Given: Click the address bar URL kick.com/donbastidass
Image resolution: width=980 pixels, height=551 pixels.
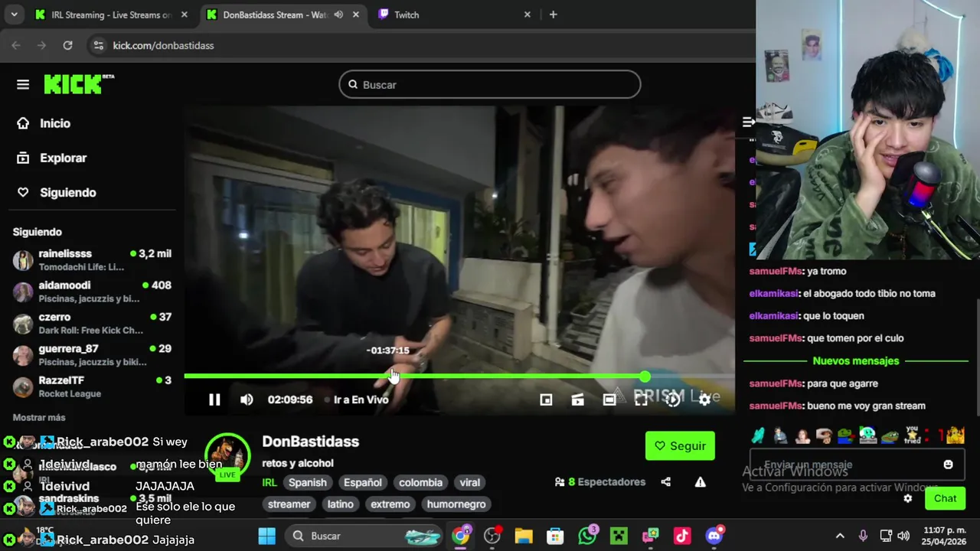Looking at the screenshot, I should (163, 45).
